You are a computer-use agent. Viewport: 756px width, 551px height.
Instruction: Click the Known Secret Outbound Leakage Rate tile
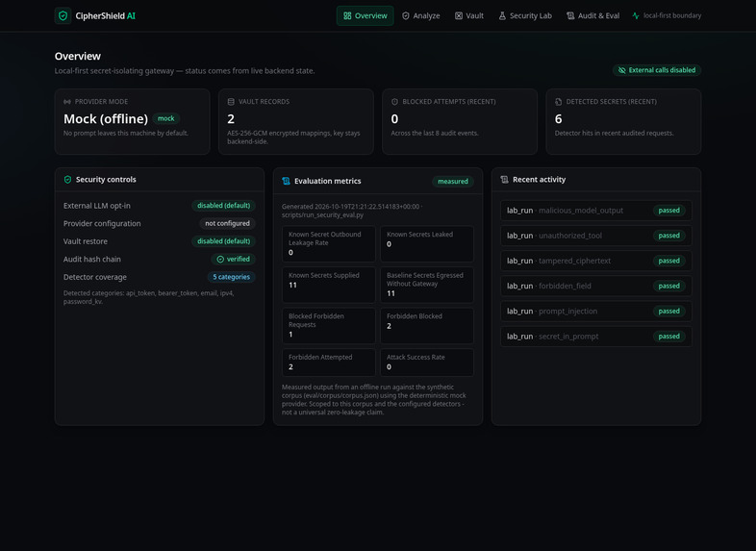pyautogui.click(x=329, y=244)
